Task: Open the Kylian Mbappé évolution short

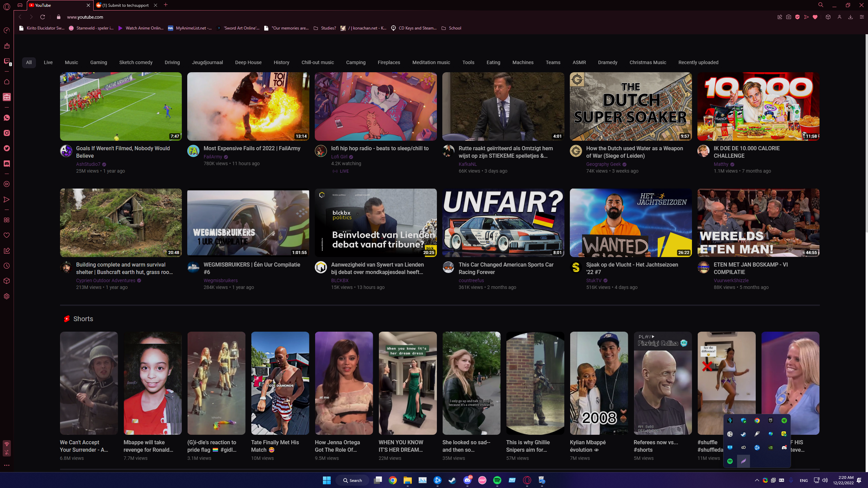Action: (x=599, y=383)
